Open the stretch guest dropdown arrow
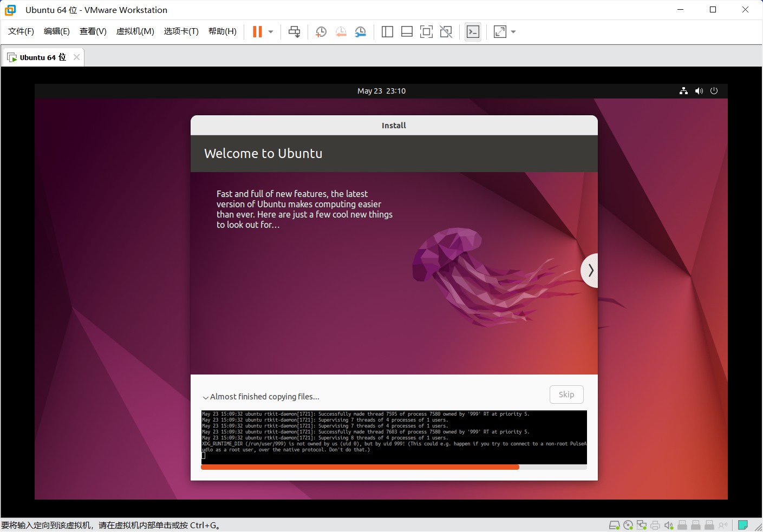This screenshot has width=763, height=532. [513, 32]
